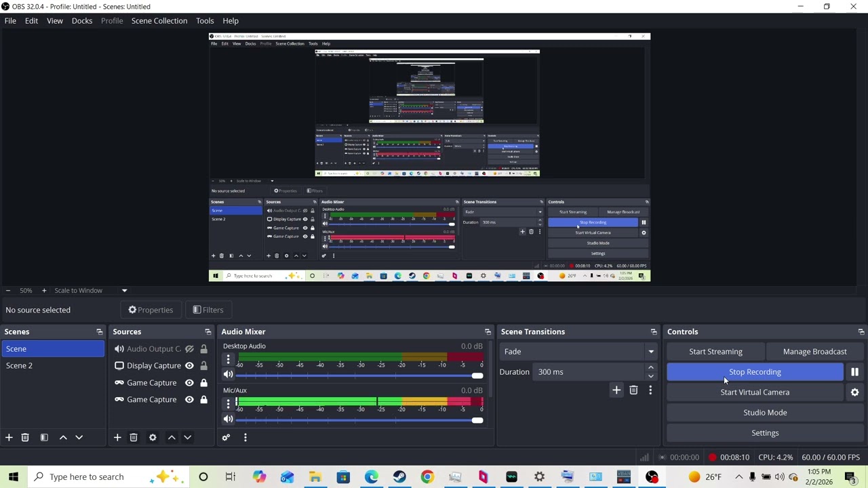The image size is (868, 488).
Task: Adjust Mic/Aux volume slider
Action: [x=359, y=420]
